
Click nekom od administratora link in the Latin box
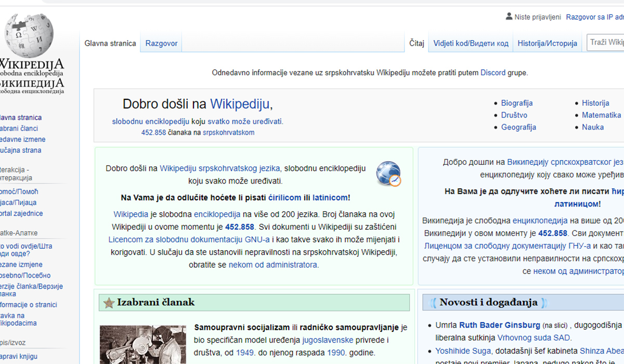[x=273, y=265]
